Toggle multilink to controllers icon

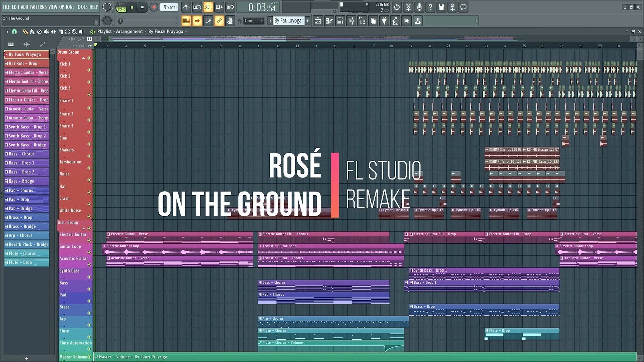click(x=230, y=21)
